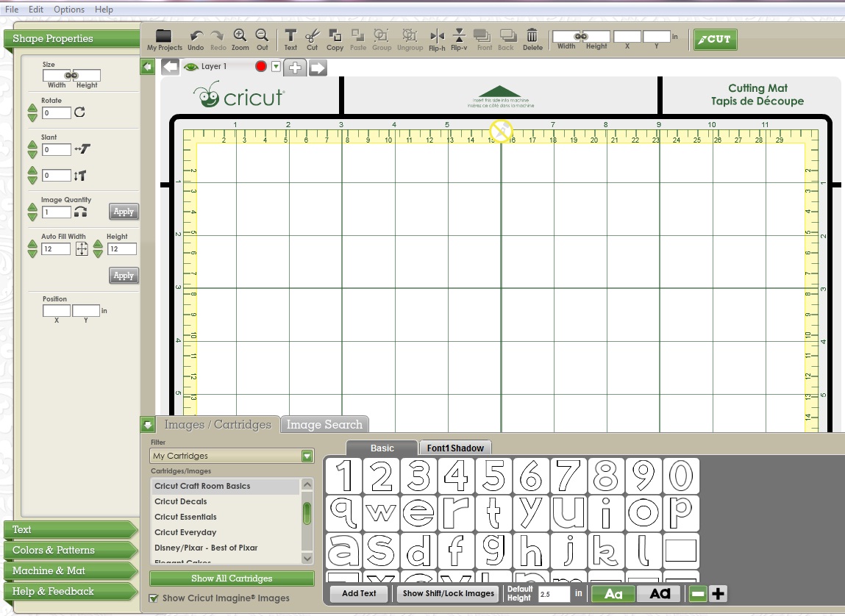This screenshot has width=845, height=616.
Task: Select Cricut Everyday in the cartridge list
Action: pos(185,532)
